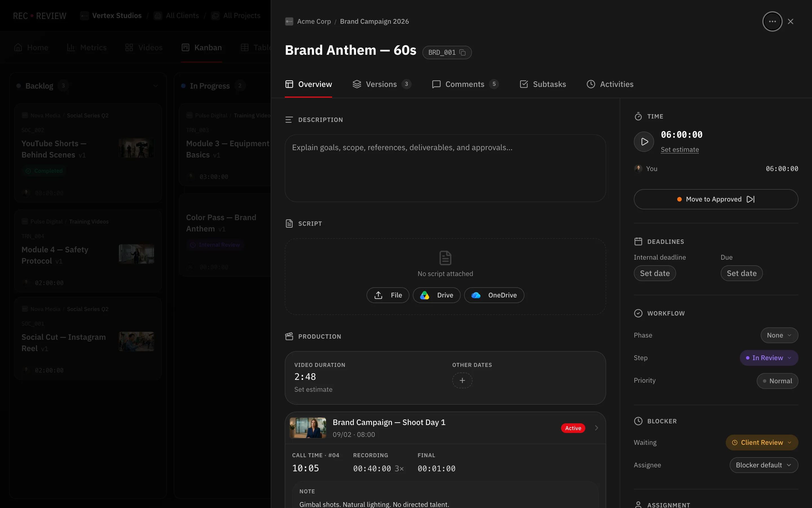Image resolution: width=812 pixels, height=508 pixels.
Task: Upload a script via File button
Action: 388,295
